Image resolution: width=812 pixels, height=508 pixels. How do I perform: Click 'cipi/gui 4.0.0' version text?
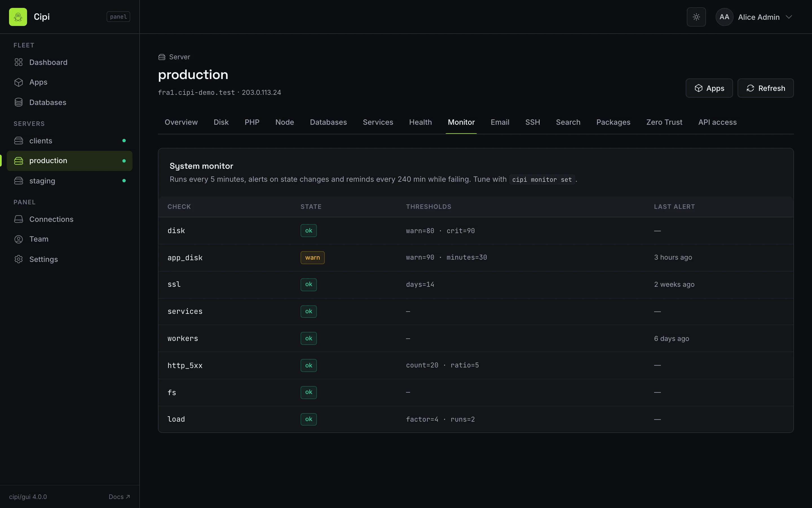[28, 497]
